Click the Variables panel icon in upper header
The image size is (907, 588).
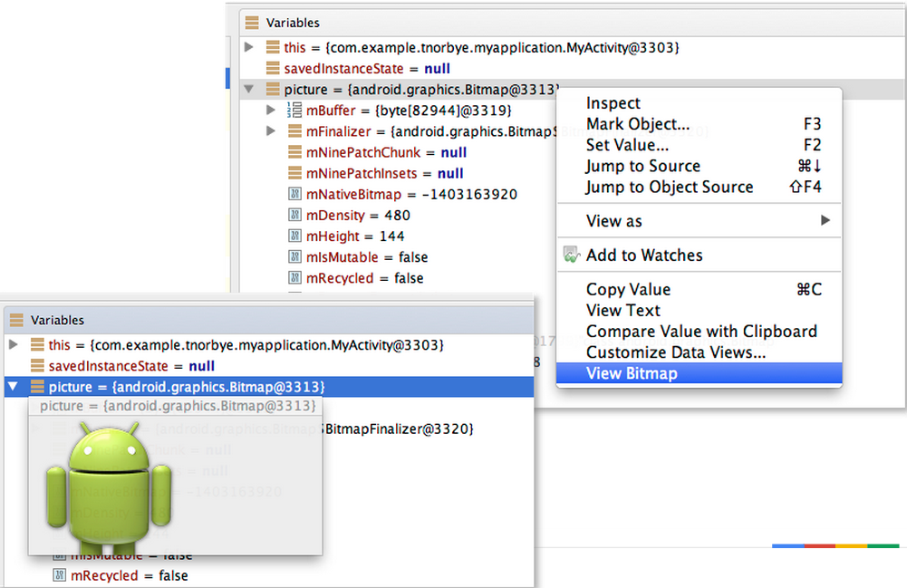click(252, 23)
